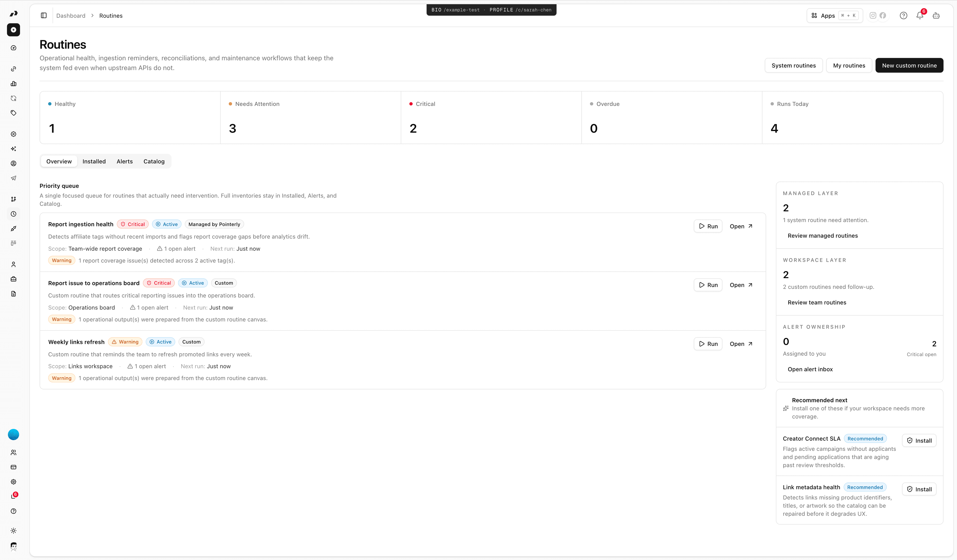Image resolution: width=957 pixels, height=560 pixels.
Task: Open the kanban board layout icon
Action: click(x=13, y=243)
